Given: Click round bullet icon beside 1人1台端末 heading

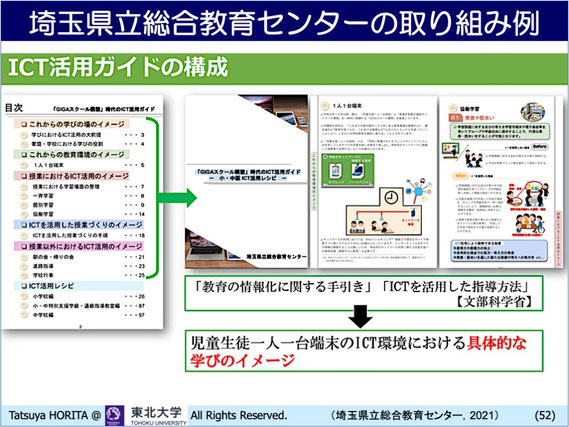Looking at the screenshot, I should (324, 106).
